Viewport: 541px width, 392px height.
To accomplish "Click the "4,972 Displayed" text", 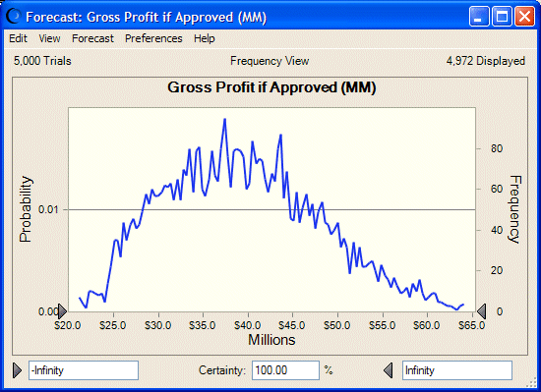I will pyautogui.click(x=486, y=61).
